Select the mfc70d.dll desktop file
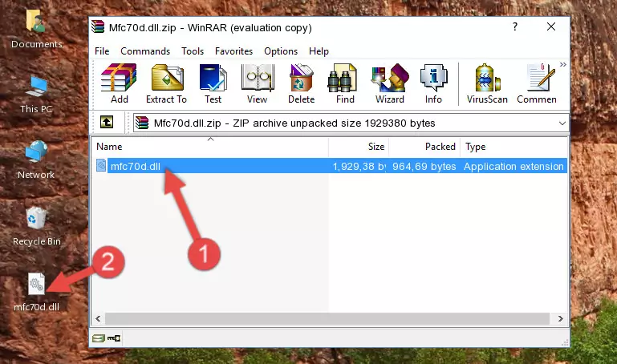The image size is (617, 364). pyautogui.click(x=37, y=293)
